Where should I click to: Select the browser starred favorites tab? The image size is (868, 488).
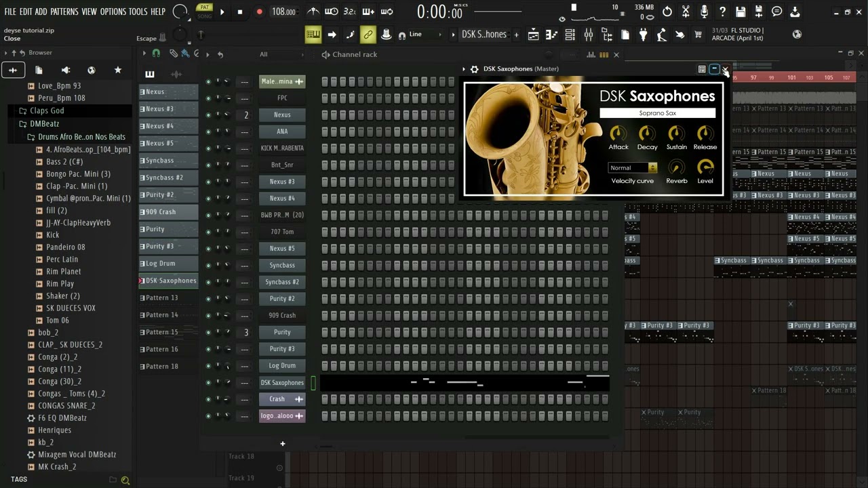click(x=117, y=70)
